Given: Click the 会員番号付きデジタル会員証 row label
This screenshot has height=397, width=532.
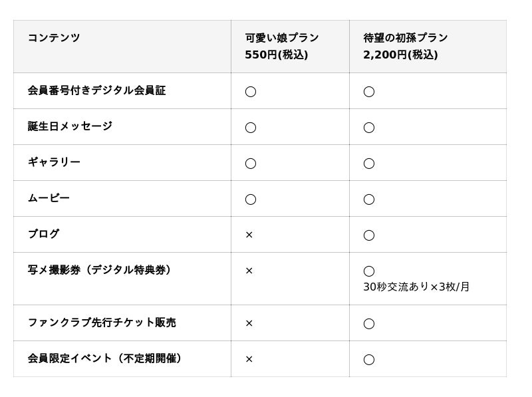Looking at the screenshot, I should click(96, 90).
